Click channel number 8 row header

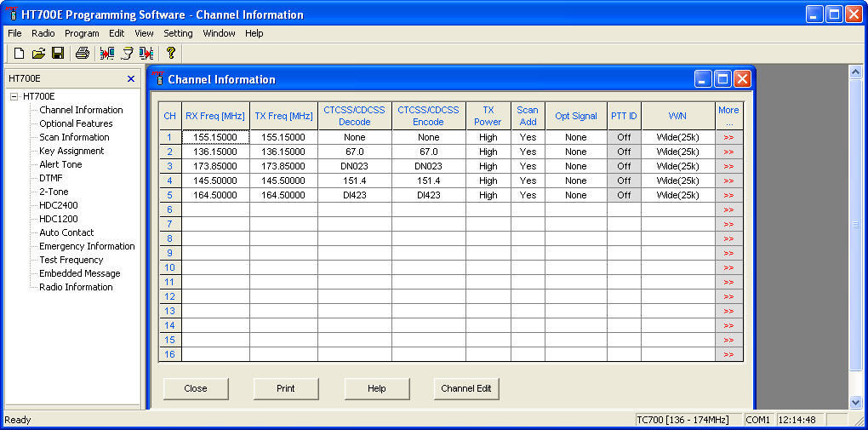pyautogui.click(x=170, y=238)
